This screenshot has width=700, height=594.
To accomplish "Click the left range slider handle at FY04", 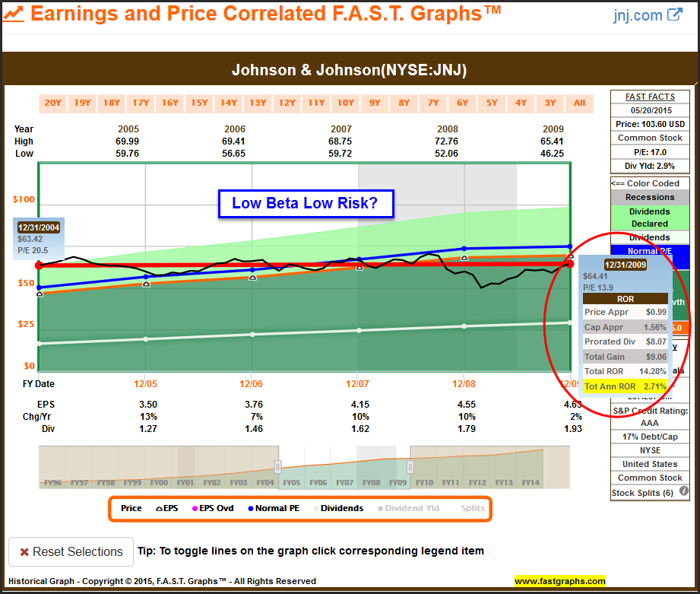I will click(278, 466).
